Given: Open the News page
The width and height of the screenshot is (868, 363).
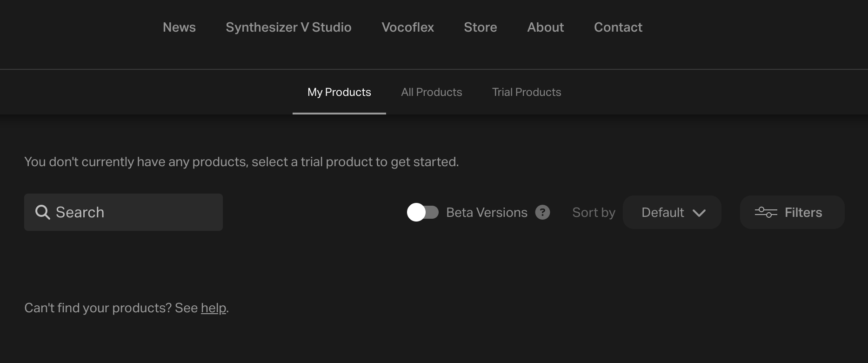Looking at the screenshot, I should [179, 27].
